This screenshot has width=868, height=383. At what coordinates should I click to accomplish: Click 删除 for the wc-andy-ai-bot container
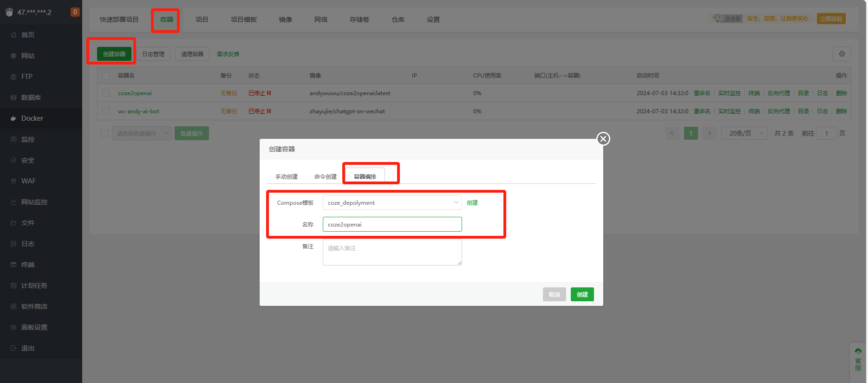(842, 111)
